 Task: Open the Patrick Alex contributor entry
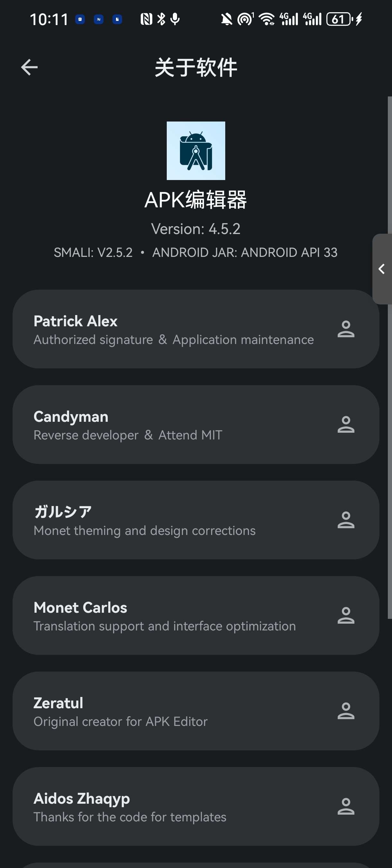click(x=196, y=329)
